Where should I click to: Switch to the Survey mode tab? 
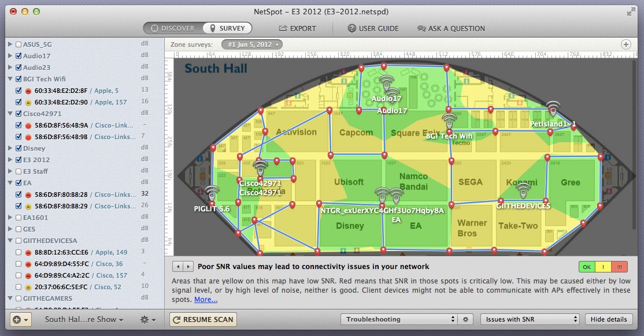point(227,28)
